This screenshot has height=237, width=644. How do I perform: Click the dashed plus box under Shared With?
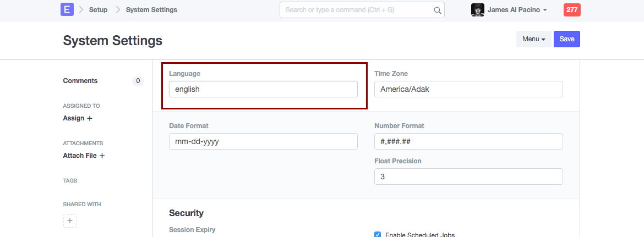click(x=70, y=221)
